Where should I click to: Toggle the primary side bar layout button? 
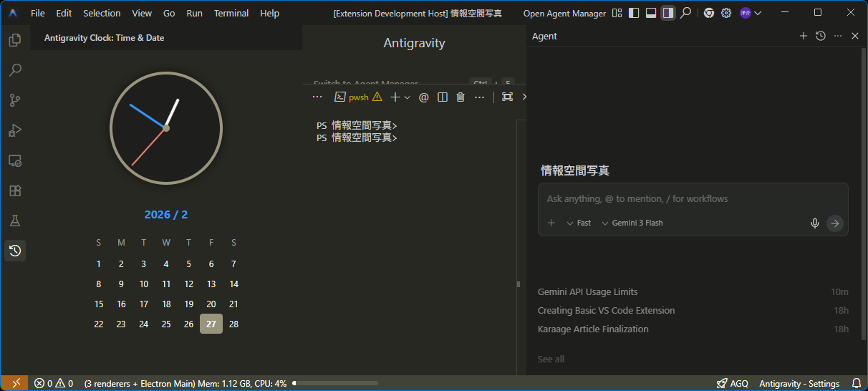coord(634,13)
